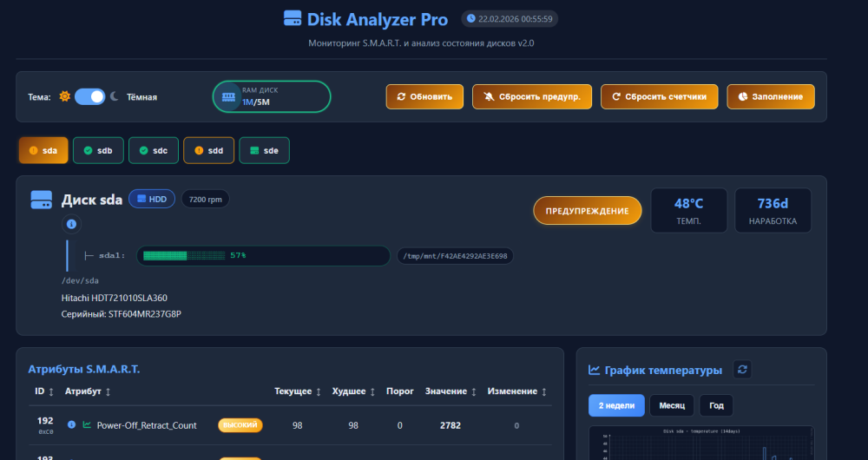This screenshot has height=460, width=868.
Task: Click the Disk Analyzer Pro logo icon
Action: point(292,19)
